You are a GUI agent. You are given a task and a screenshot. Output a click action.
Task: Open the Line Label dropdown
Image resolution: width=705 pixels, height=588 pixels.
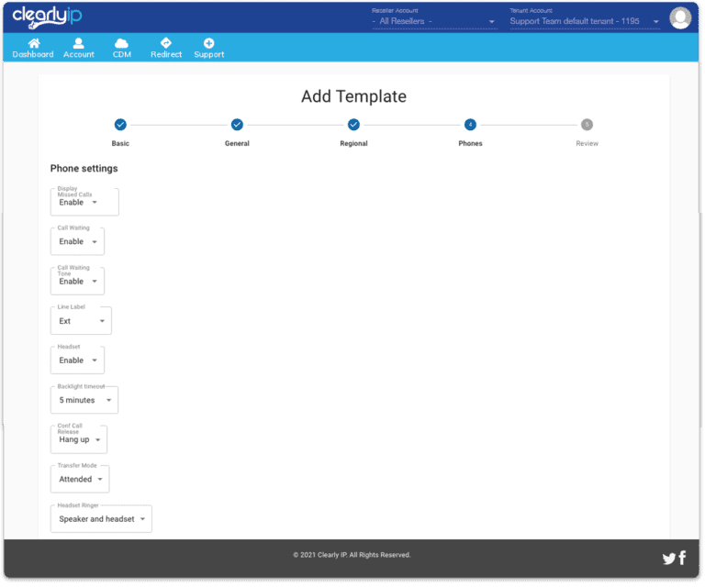click(x=81, y=321)
